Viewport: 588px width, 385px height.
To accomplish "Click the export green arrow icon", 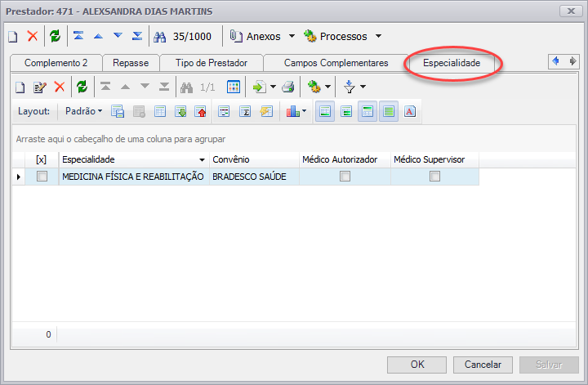I will (259, 87).
